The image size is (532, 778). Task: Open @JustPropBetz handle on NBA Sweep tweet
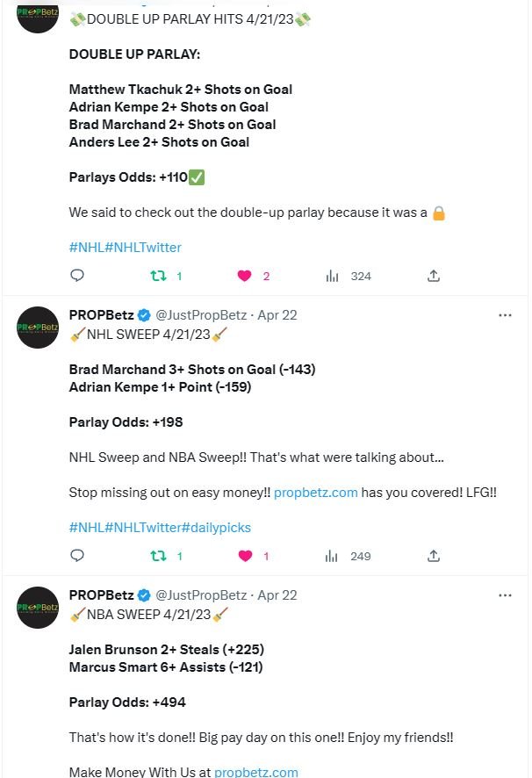pos(201,595)
